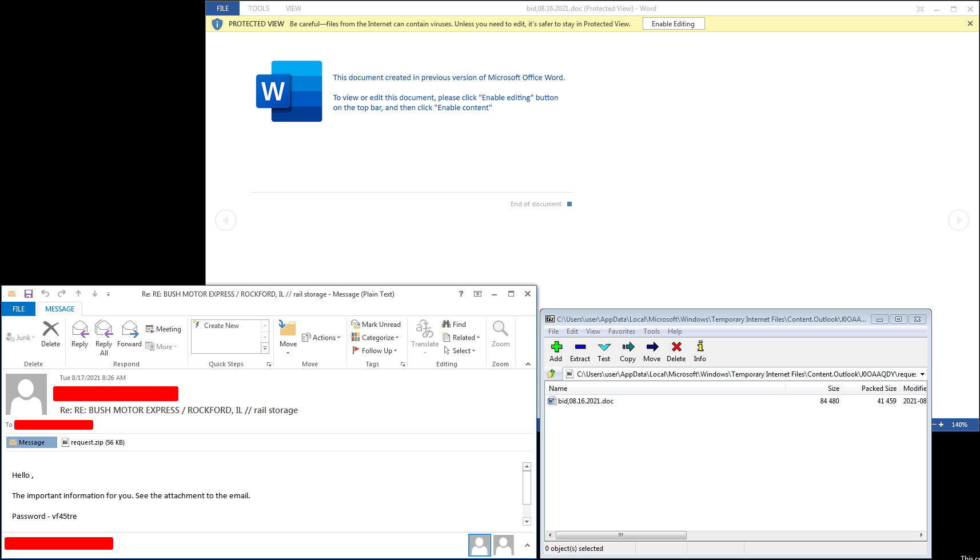Open the Follow Up dropdown menu
This screenshot has height=560, width=980.
coord(376,350)
